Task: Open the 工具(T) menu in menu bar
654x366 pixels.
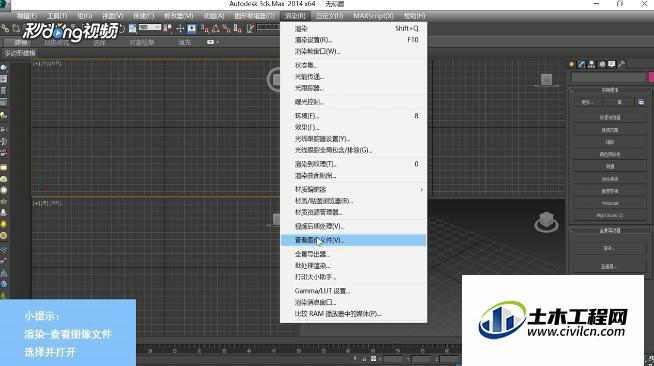Action: [57, 16]
